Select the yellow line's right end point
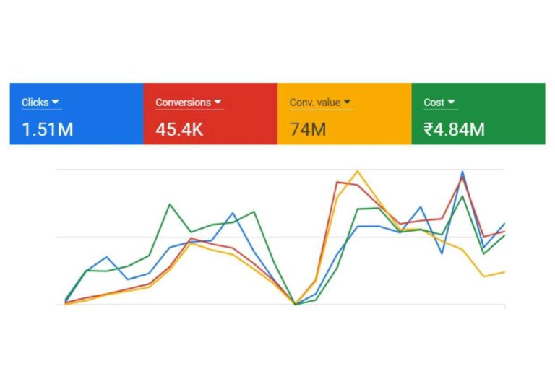This screenshot has width=555, height=392. tap(504, 271)
